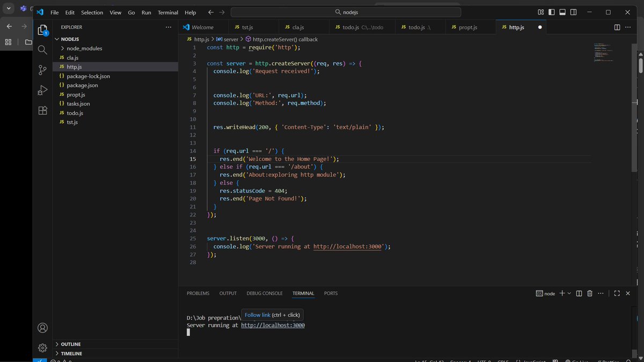
Task: Open editor More Actions ellipsis
Action: click(x=629, y=27)
